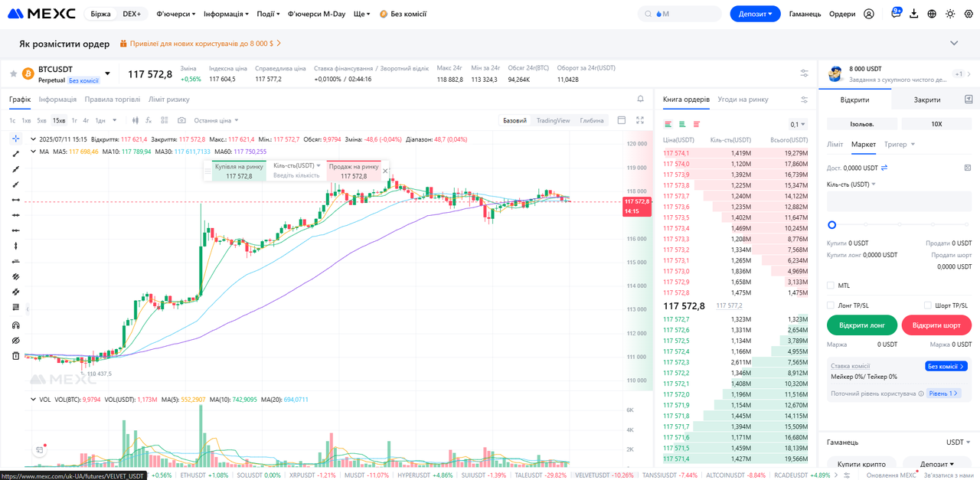Open the Правила торгівлі tab
This screenshot has height=480, width=980.
coord(113,100)
